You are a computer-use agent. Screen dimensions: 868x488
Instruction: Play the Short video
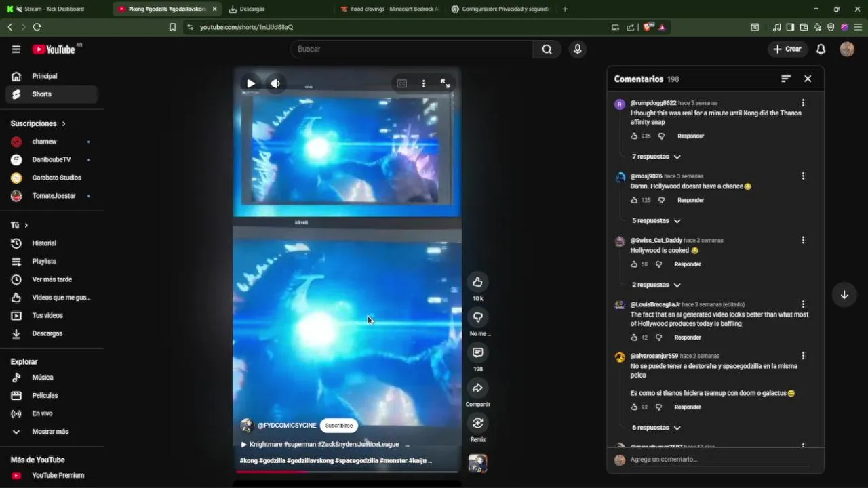[x=251, y=83]
